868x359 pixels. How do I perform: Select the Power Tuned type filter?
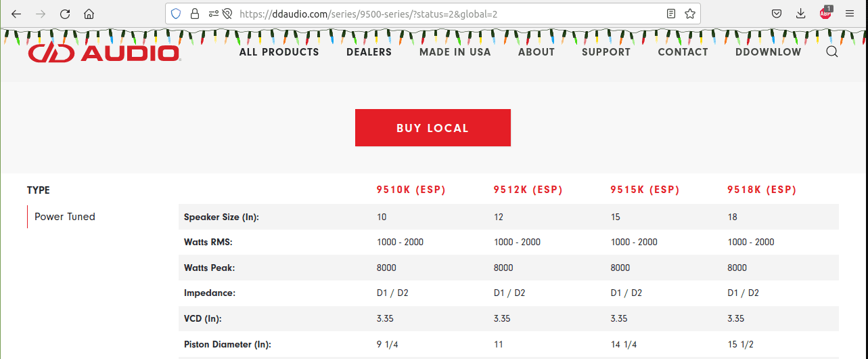(65, 217)
